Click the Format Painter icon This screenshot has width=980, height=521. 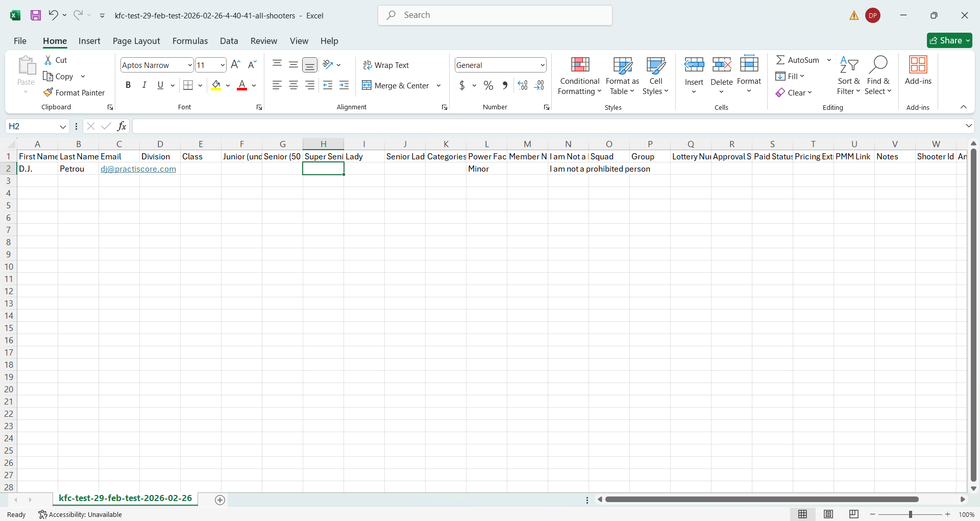48,92
